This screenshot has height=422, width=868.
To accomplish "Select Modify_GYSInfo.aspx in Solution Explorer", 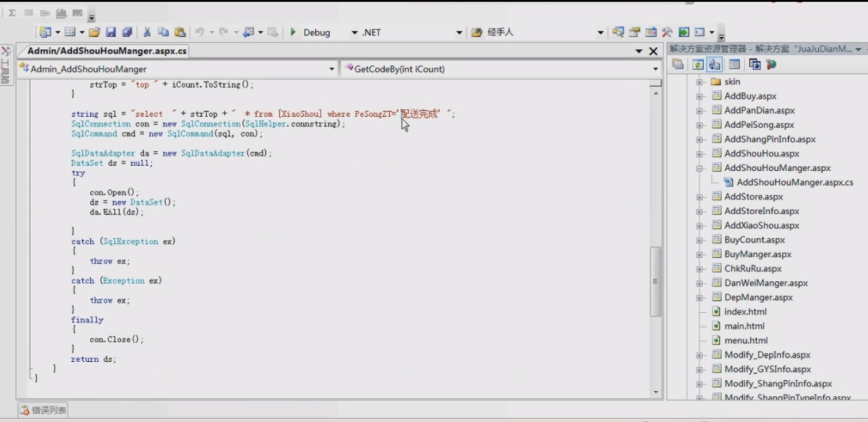I will tap(768, 369).
